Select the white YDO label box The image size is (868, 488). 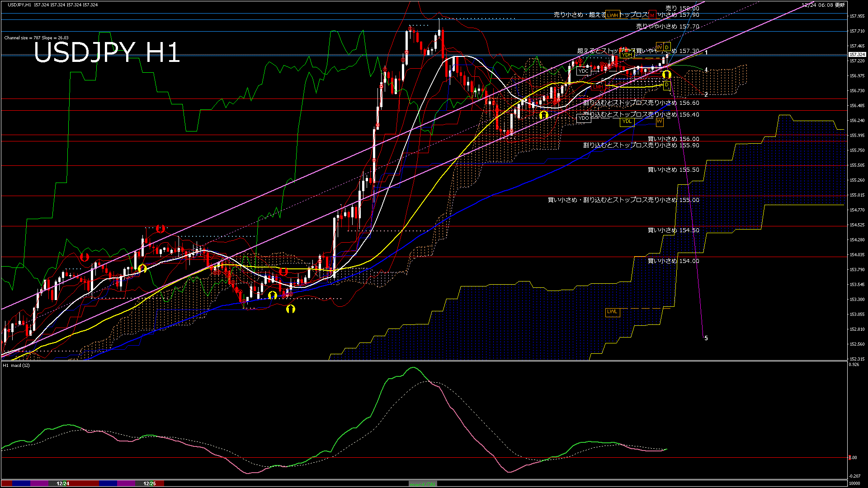coord(584,118)
